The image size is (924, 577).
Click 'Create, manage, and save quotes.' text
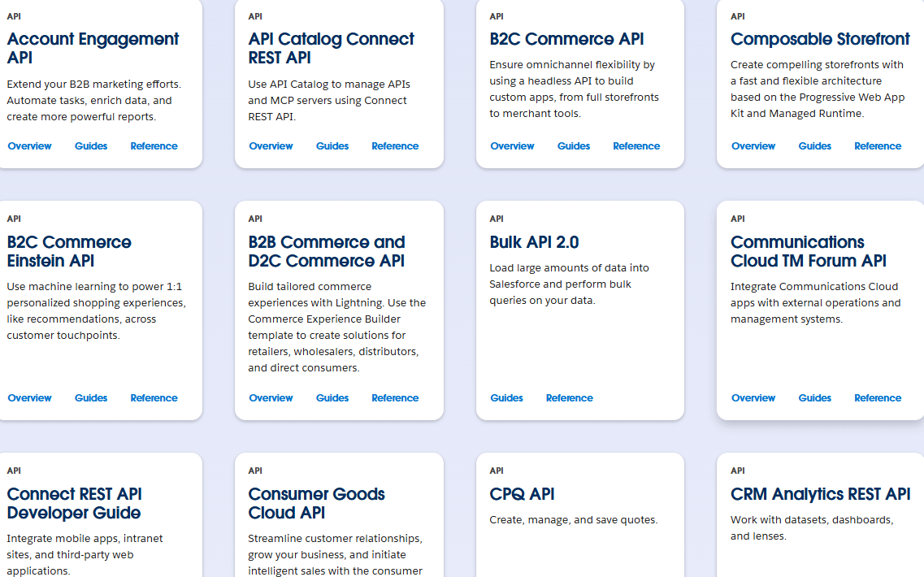pos(574,520)
